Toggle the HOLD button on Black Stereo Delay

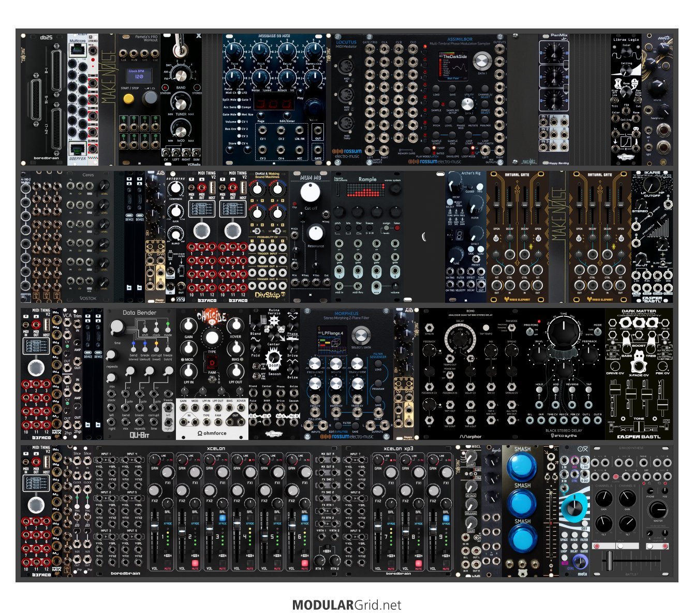tap(540, 391)
